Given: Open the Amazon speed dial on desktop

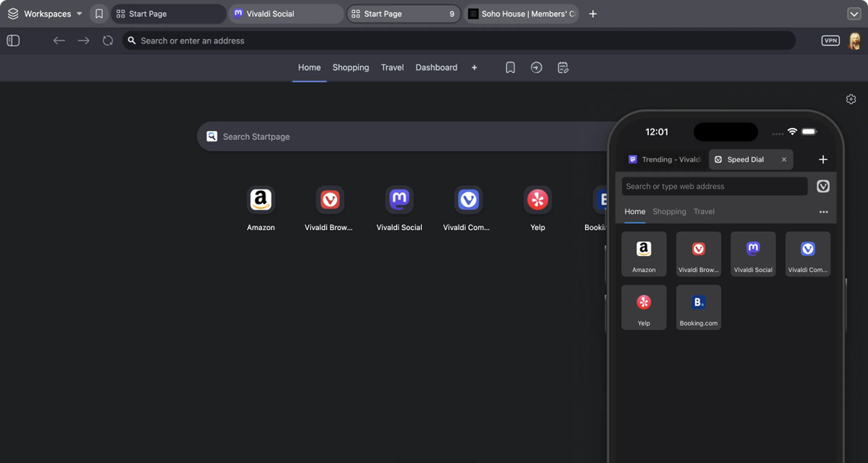Looking at the screenshot, I should coord(260,200).
